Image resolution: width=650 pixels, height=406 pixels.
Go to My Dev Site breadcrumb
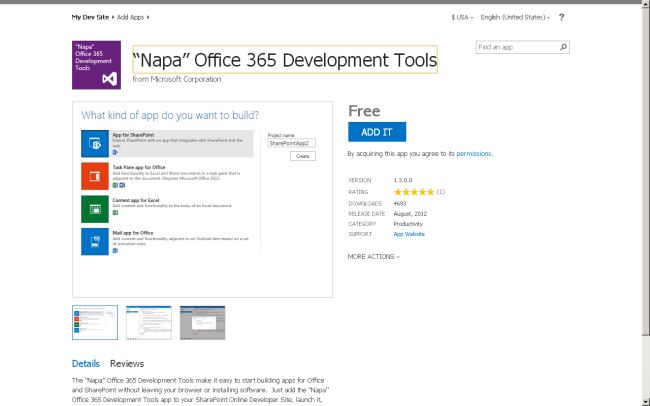click(91, 17)
